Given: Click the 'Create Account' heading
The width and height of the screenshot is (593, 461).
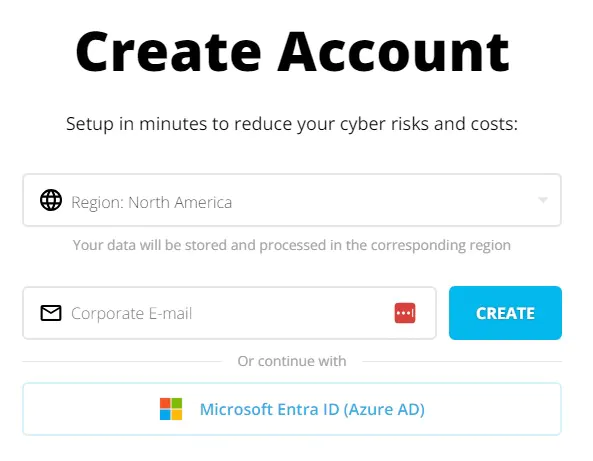Looking at the screenshot, I should 292,51.
